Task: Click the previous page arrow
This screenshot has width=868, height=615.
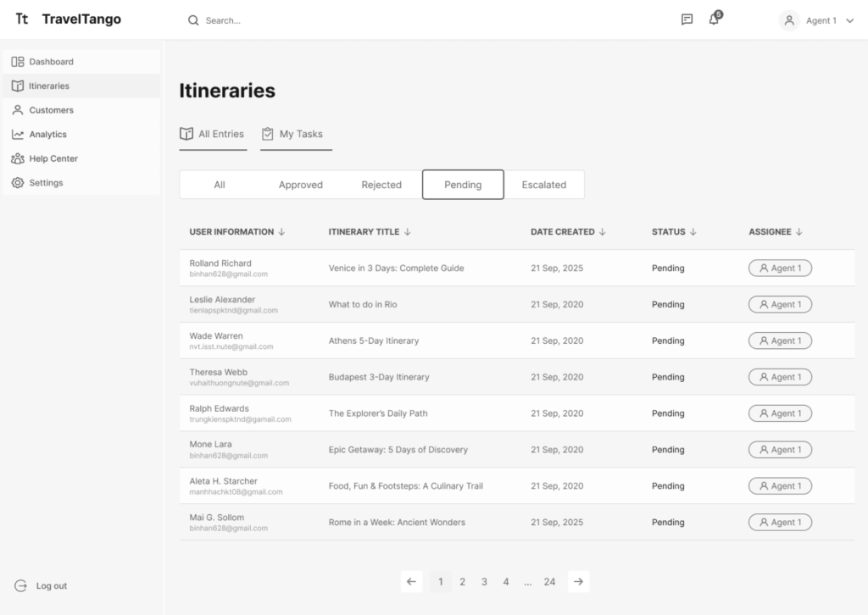Action: tap(411, 581)
